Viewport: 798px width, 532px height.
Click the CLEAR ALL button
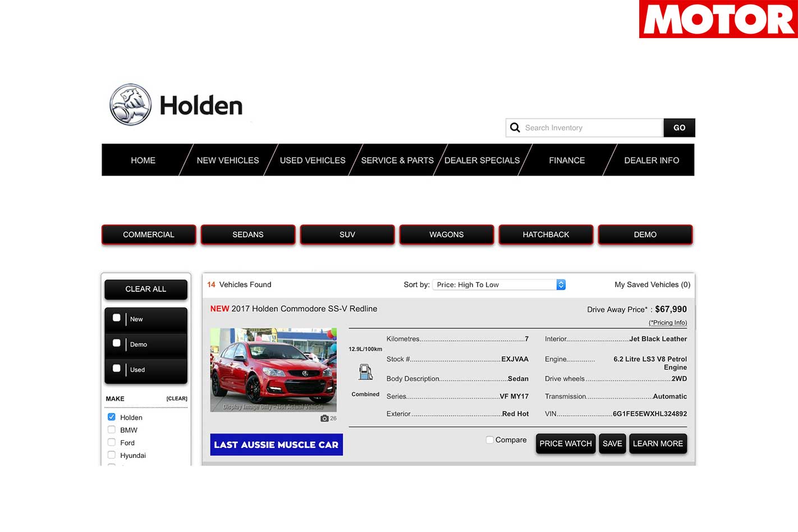[146, 289]
